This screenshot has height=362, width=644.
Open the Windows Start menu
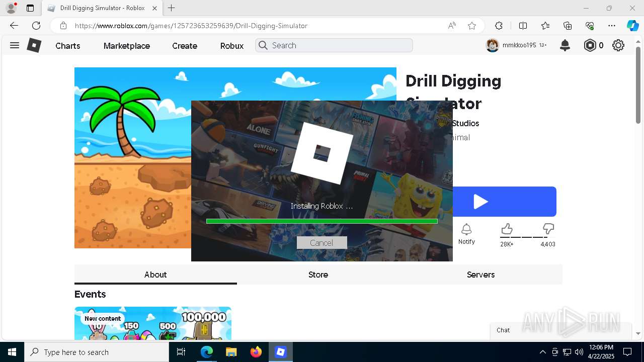click(x=12, y=352)
